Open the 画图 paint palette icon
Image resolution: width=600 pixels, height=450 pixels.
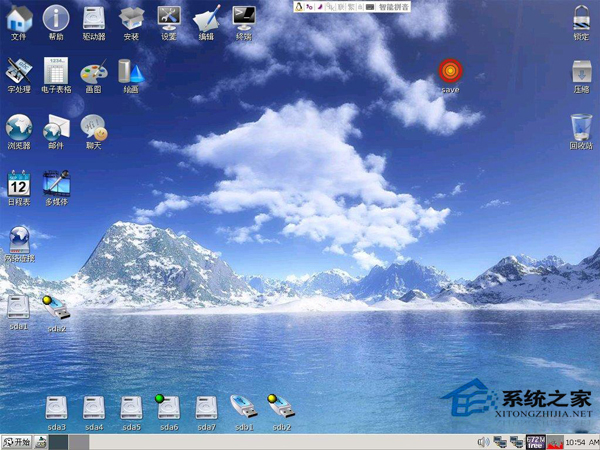(x=93, y=71)
